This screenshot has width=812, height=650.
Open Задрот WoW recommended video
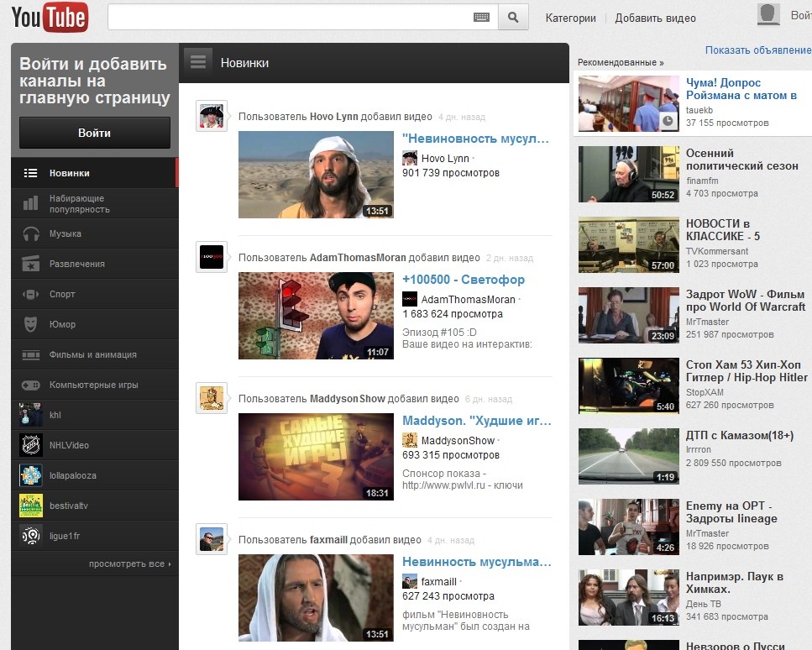click(746, 301)
